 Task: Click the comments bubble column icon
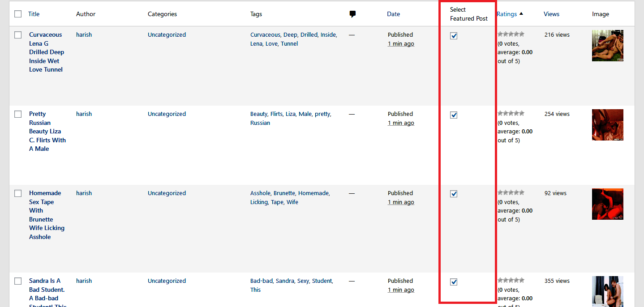click(x=352, y=14)
